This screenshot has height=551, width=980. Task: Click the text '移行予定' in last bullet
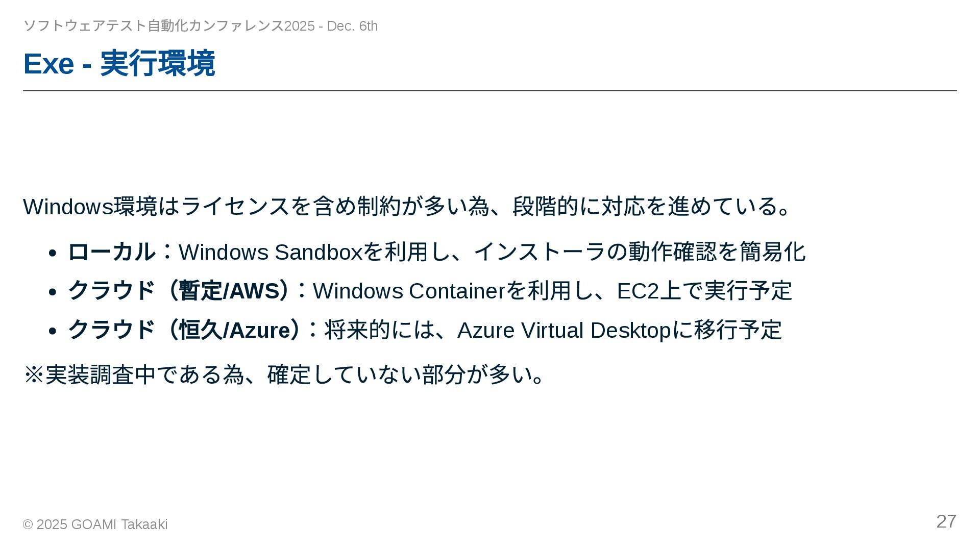738,331
